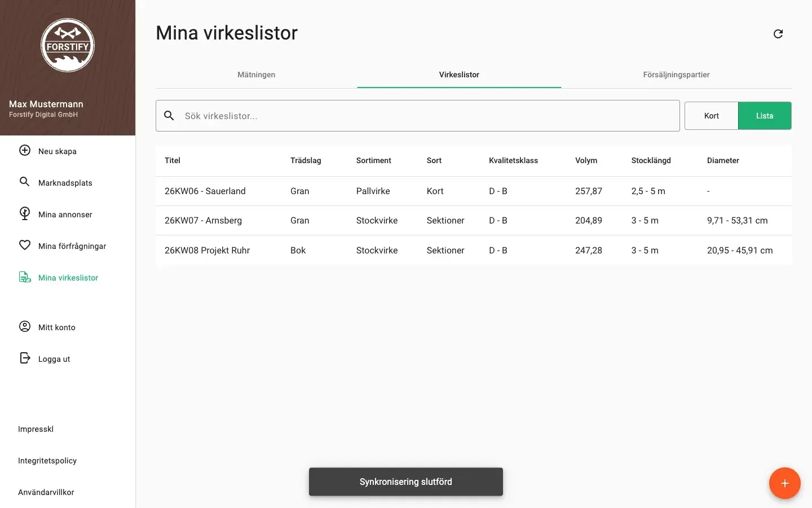Click the volume value 247,28
The height and width of the screenshot is (508, 812).
pos(589,250)
